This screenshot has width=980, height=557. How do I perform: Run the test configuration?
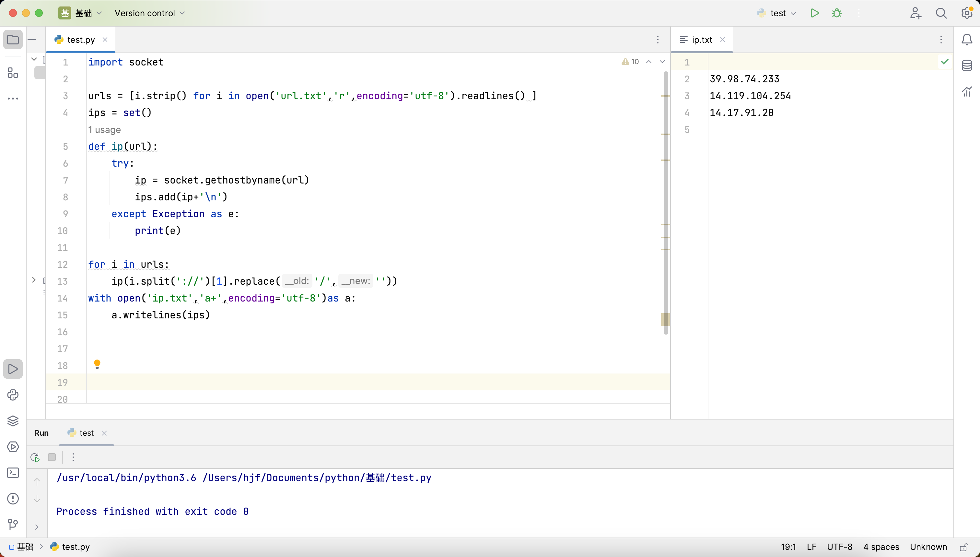pyautogui.click(x=814, y=13)
